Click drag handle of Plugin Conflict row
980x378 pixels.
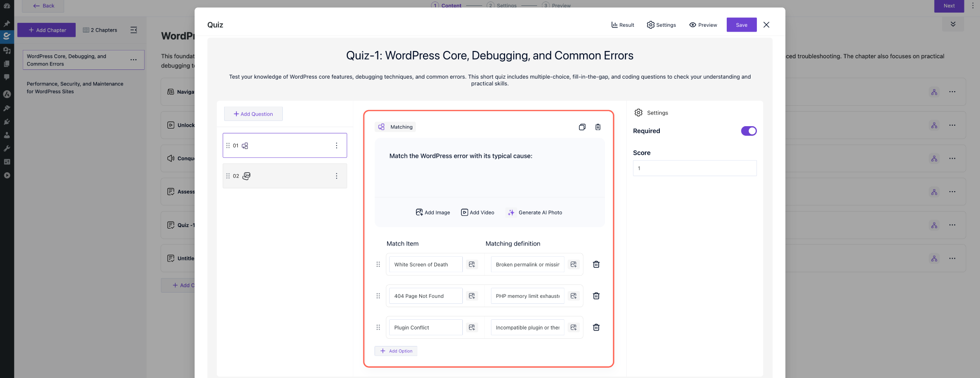pos(378,328)
